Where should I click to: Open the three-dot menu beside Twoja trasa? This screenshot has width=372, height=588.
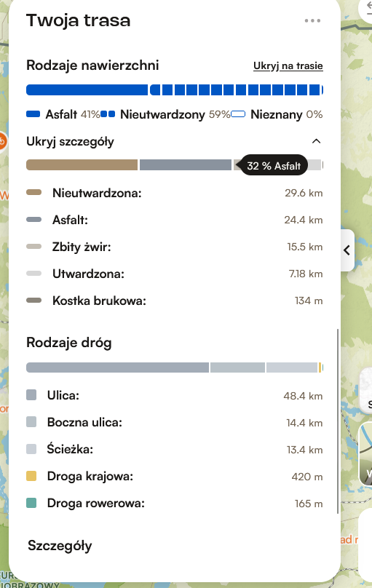tap(312, 20)
